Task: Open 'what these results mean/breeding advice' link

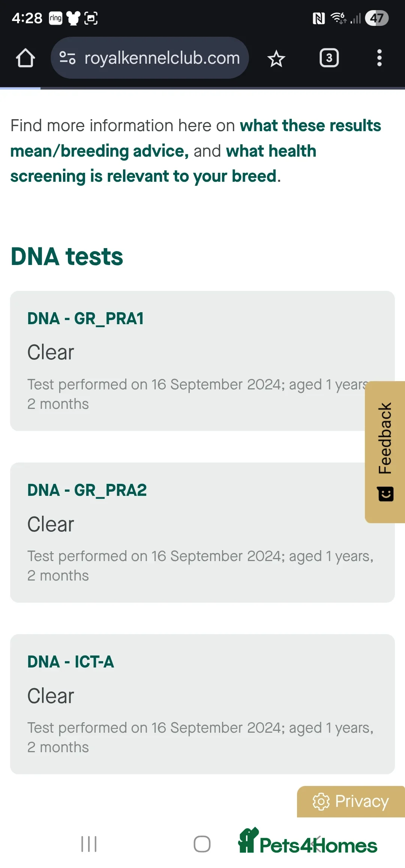Action: pos(195,138)
